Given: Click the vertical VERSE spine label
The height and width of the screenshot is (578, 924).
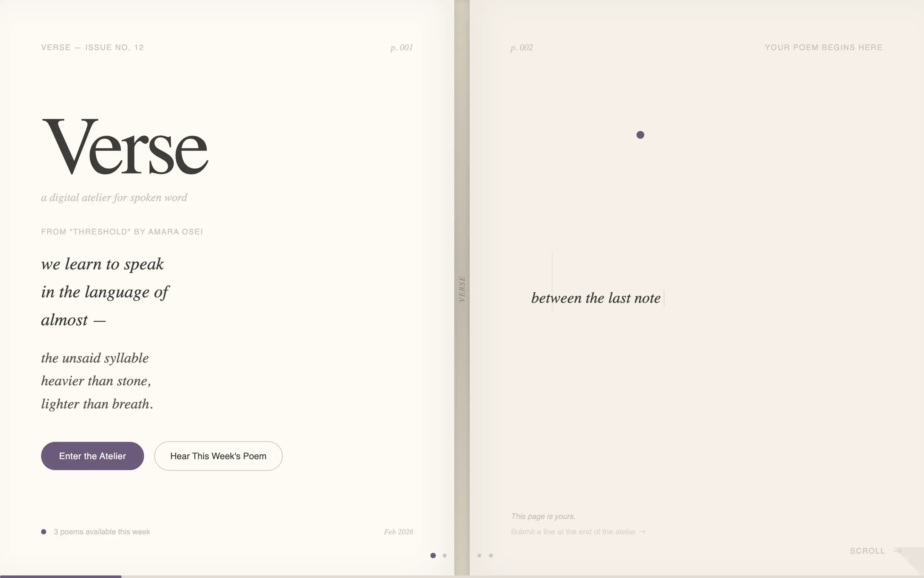Looking at the screenshot, I should [x=462, y=289].
